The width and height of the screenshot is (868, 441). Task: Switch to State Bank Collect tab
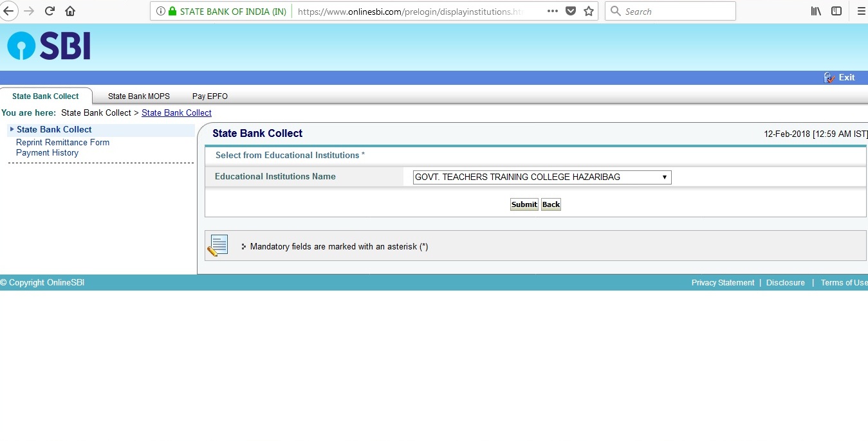click(x=46, y=96)
